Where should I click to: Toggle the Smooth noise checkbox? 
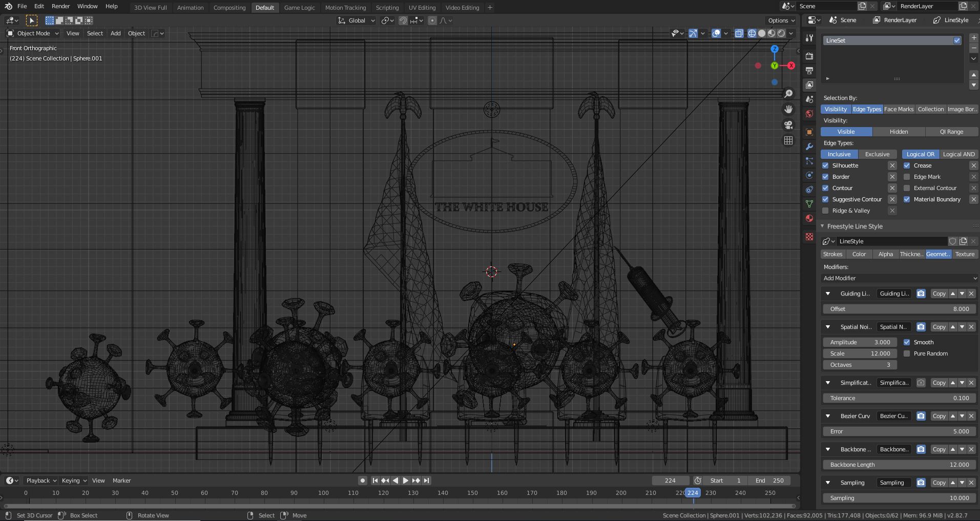pyautogui.click(x=907, y=342)
